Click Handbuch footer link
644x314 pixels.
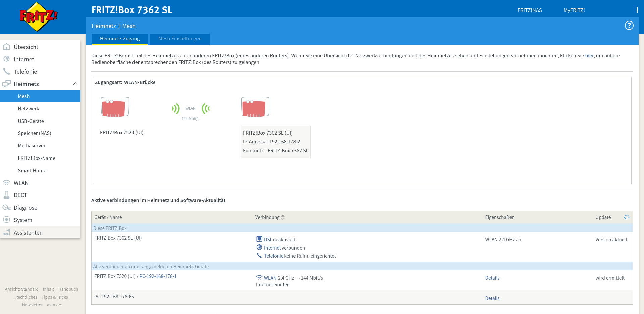(68, 289)
